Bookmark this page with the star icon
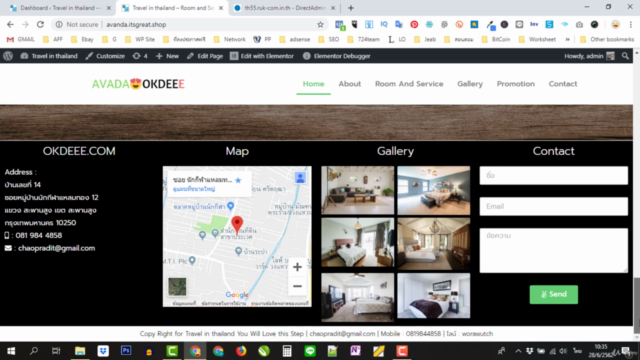 (320, 24)
